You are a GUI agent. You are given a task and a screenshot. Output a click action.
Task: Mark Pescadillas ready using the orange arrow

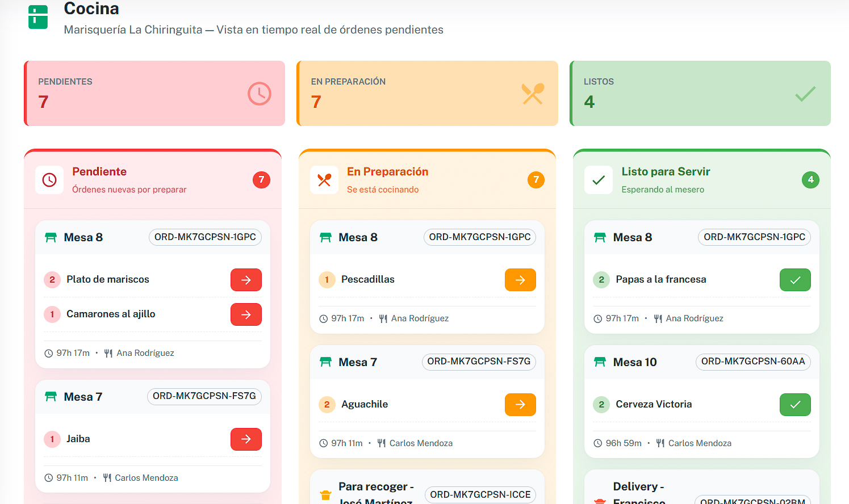[x=520, y=280]
